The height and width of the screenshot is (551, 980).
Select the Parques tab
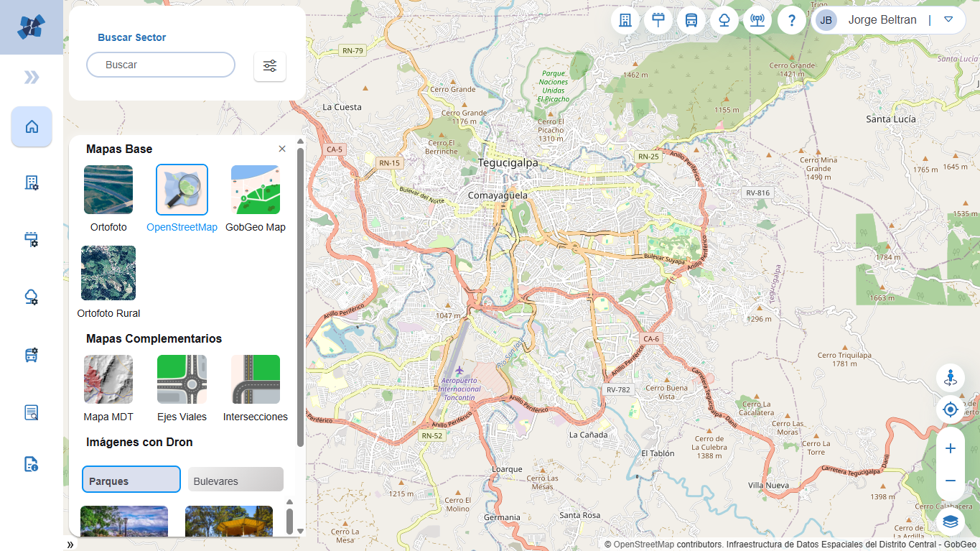point(131,480)
